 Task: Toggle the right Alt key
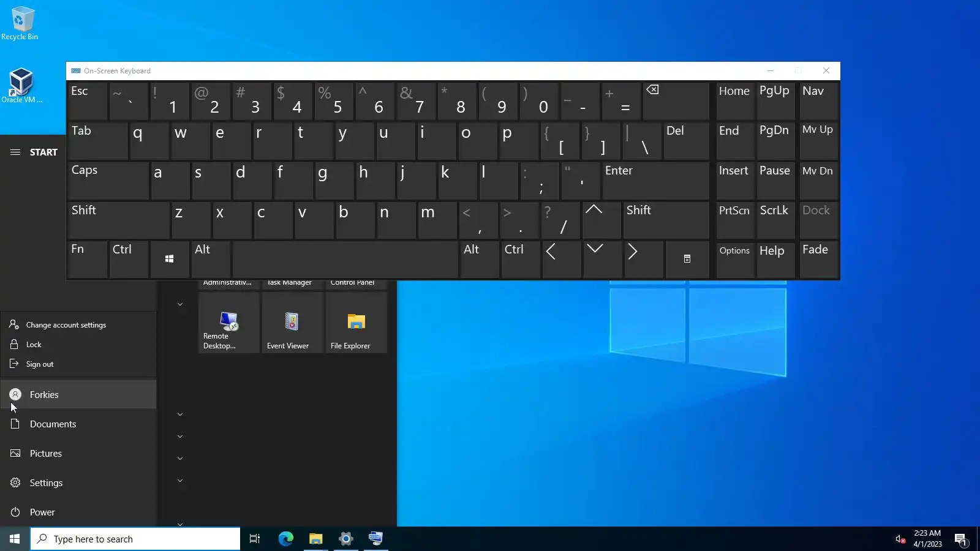click(x=479, y=259)
